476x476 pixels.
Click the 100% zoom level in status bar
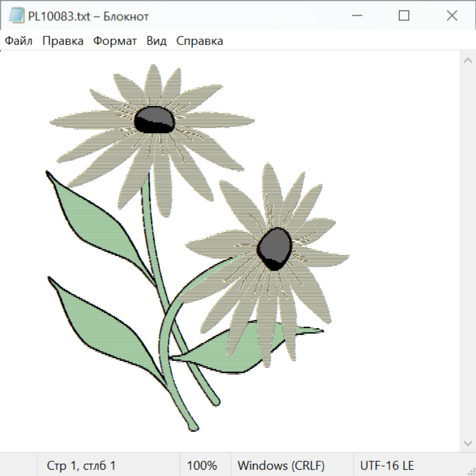point(202,465)
